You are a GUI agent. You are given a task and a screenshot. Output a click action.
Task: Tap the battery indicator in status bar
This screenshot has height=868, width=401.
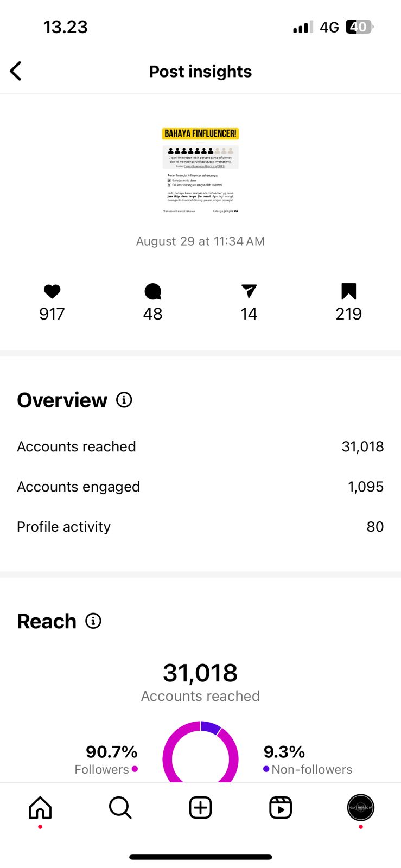[359, 27]
